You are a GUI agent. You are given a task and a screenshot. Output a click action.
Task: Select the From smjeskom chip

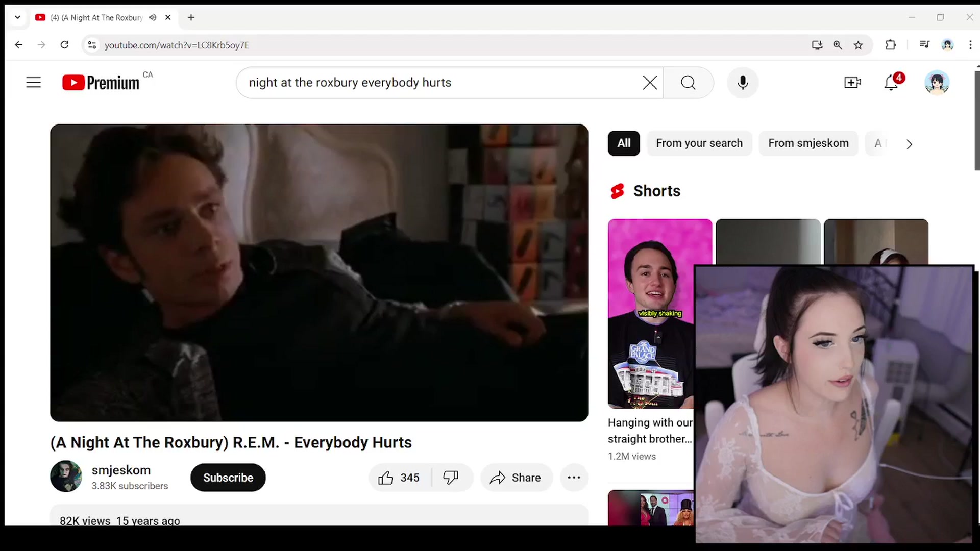click(808, 143)
